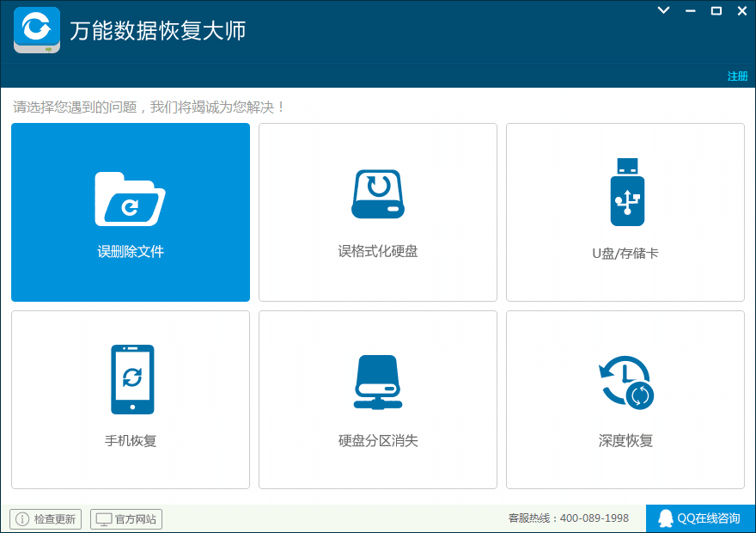Viewport: 756px width, 533px height.
Task: Click the 检查更新 update button
Action: tap(45, 518)
